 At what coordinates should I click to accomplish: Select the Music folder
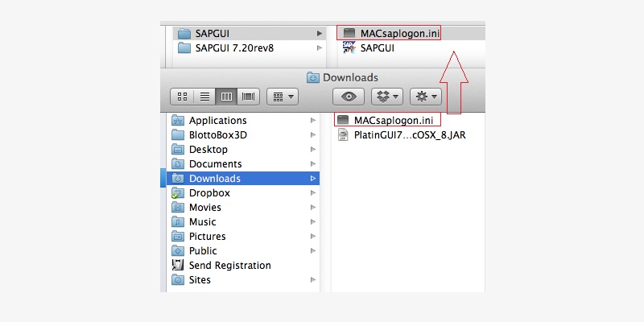[243, 222]
